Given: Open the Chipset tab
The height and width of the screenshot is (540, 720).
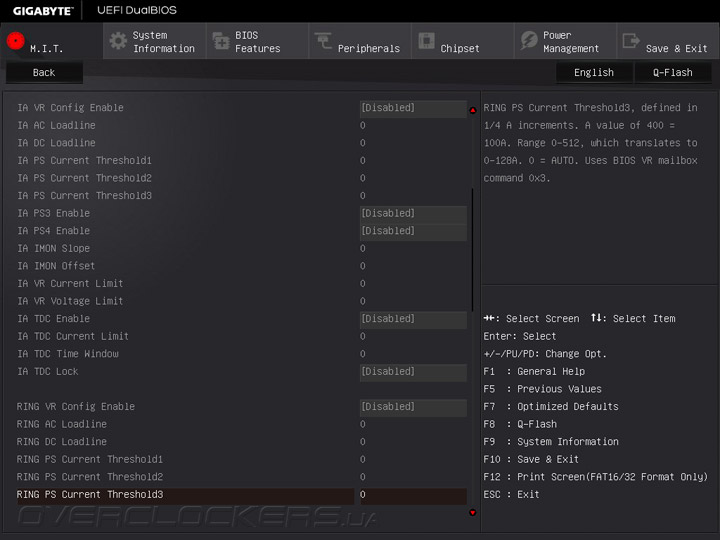Looking at the screenshot, I should pos(463,41).
